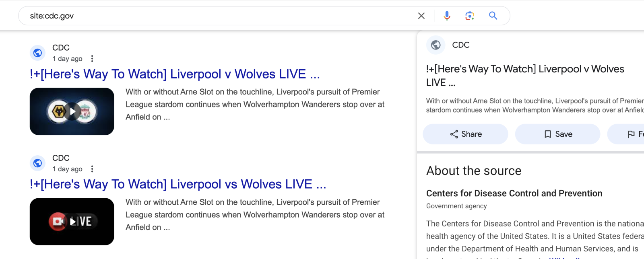Screen dimensions: 644x259
Task: Click the globe icon in the side panel header
Action: (436, 45)
